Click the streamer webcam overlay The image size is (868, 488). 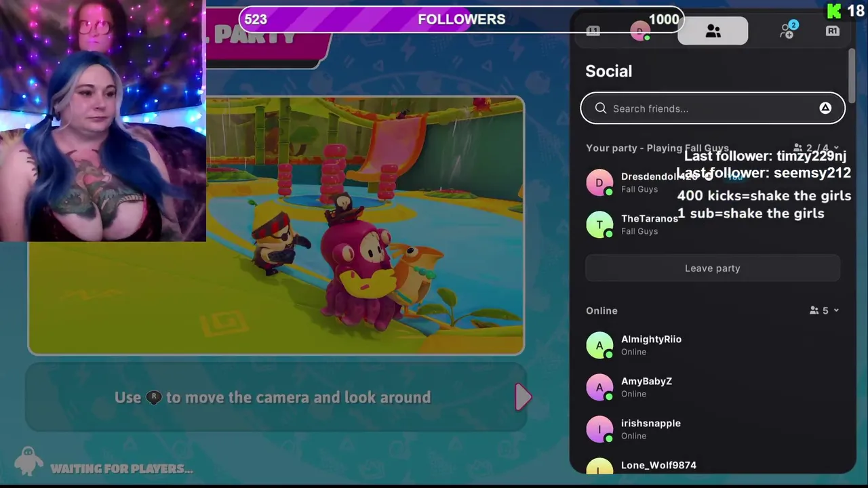pos(103,121)
